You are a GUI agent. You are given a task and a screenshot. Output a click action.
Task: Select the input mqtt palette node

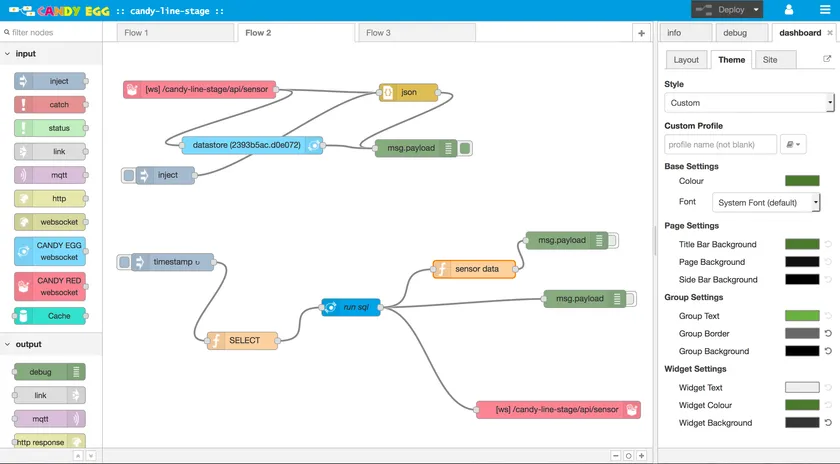coord(50,175)
